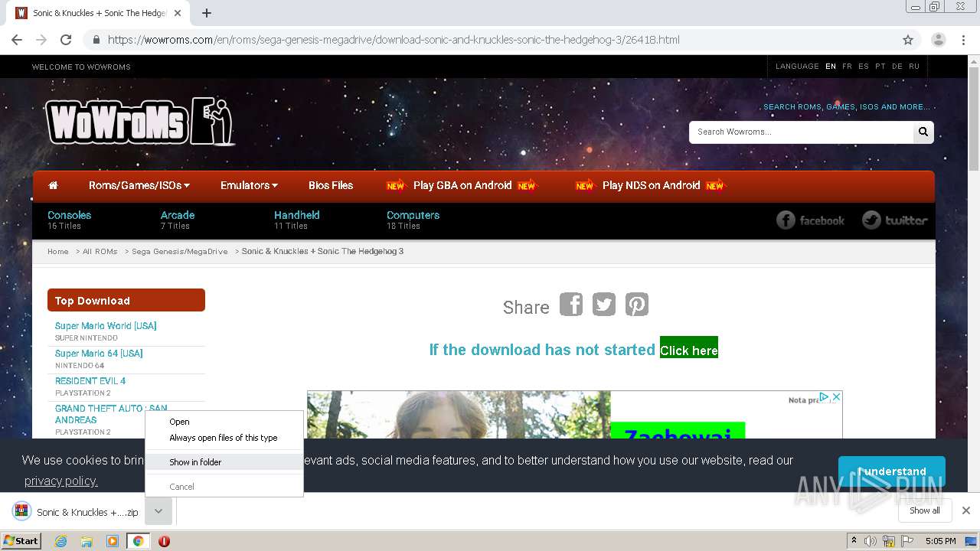Image resolution: width=980 pixels, height=551 pixels.
Task: Reload the page with the refresh icon
Action: click(66, 40)
